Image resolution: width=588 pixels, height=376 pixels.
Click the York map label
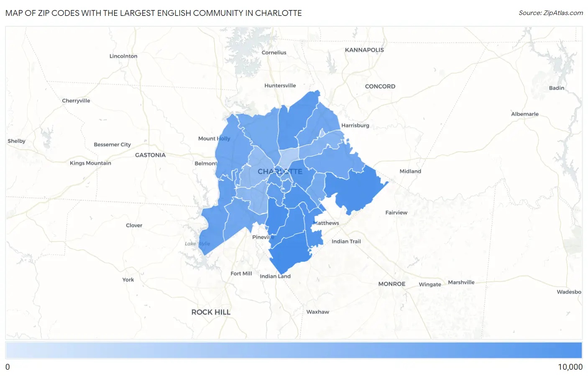point(128,280)
